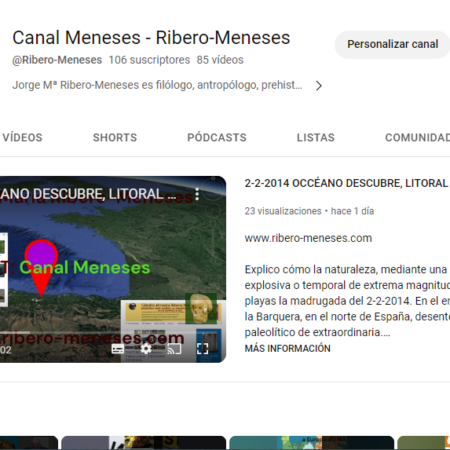450x450 pixels.
Task: Click Personalizar canal button
Action: click(x=393, y=44)
